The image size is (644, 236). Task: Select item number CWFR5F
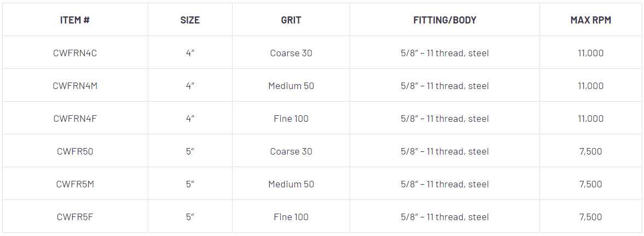(75, 217)
